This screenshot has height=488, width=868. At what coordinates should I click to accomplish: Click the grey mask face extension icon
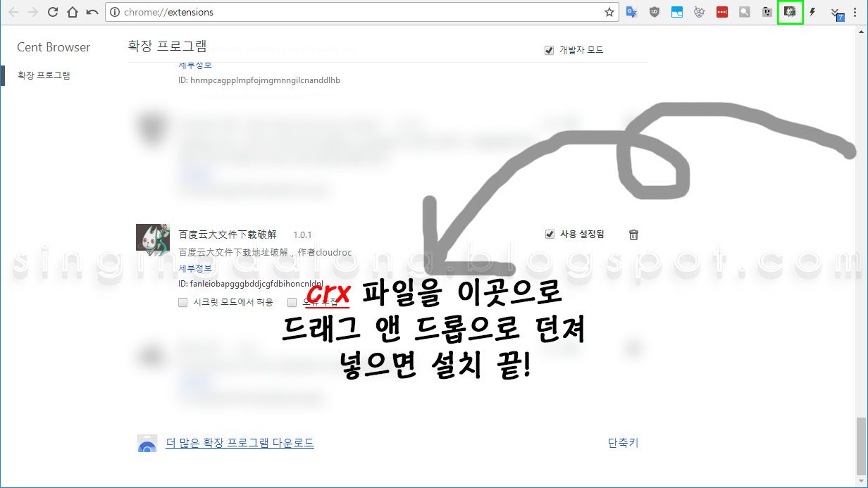coord(700,12)
